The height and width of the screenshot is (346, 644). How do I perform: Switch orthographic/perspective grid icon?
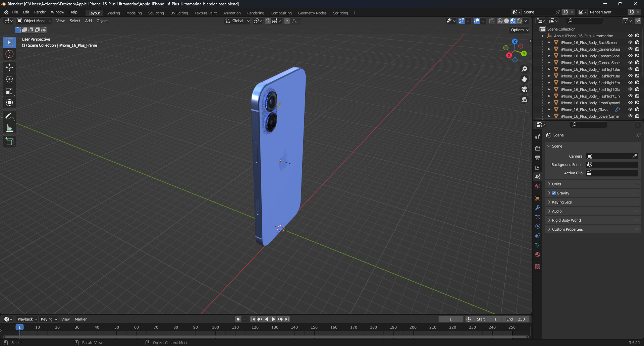tap(524, 100)
